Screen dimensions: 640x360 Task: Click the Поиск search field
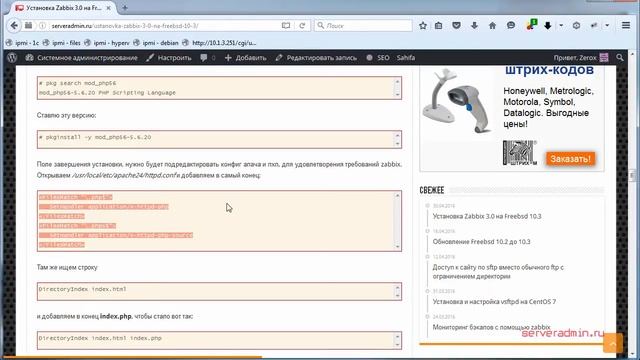(x=363, y=25)
